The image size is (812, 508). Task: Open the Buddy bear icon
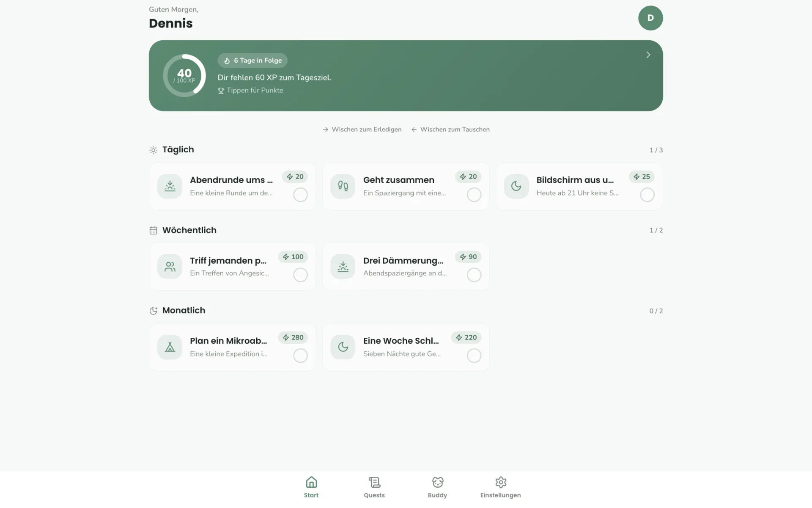tap(438, 482)
